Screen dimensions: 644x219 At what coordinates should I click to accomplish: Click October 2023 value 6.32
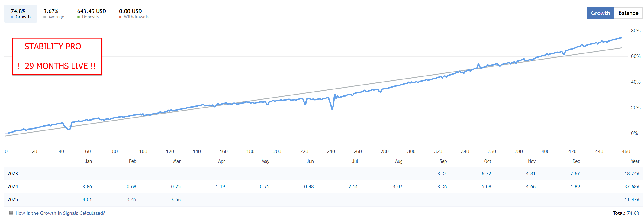tap(486, 174)
